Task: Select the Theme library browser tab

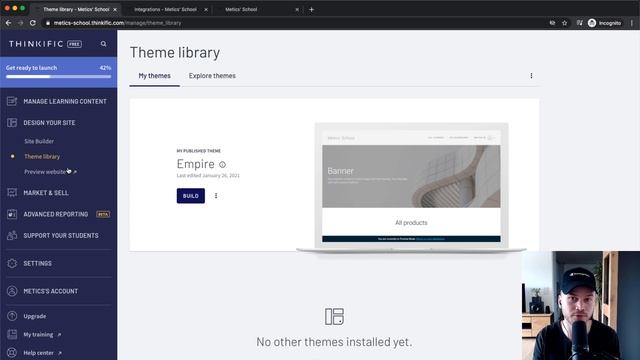Action: pyautogui.click(x=76, y=9)
